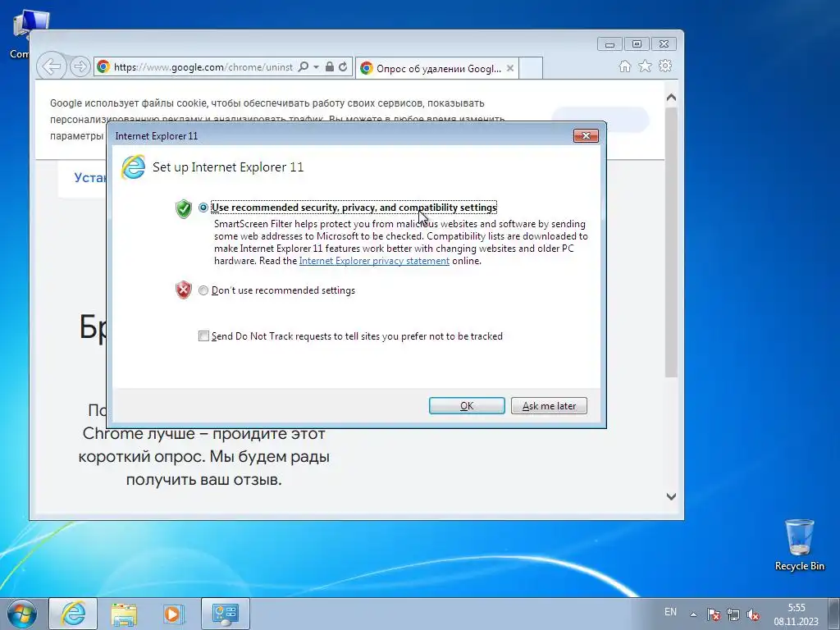
Task: Open Windows Explorer from the taskbar
Action: tap(124, 614)
